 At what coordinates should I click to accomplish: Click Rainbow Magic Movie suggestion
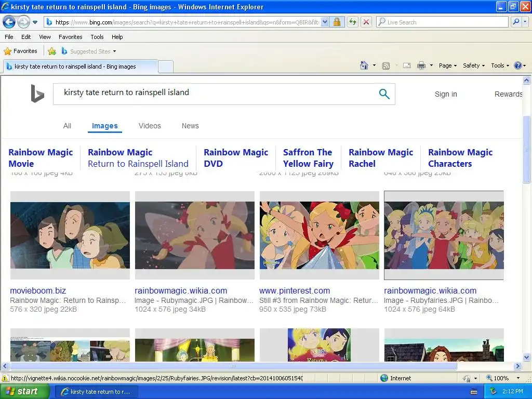pyautogui.click(x=41, y=158)
